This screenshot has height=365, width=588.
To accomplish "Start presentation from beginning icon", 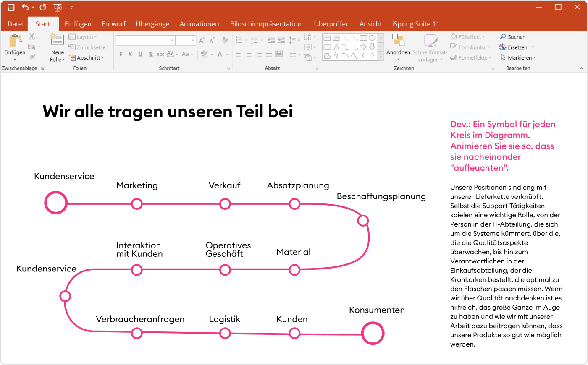I will coord(58,8).
